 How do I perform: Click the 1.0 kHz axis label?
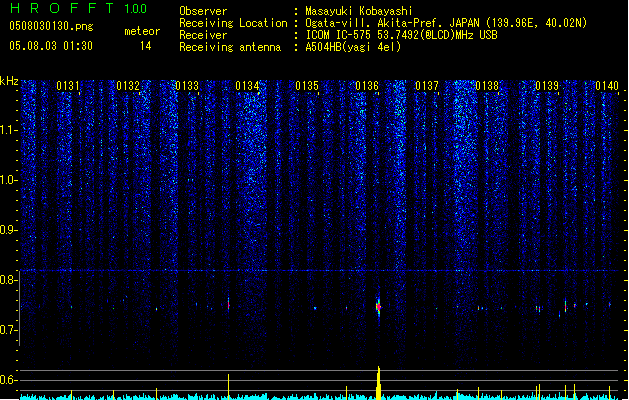coord(8,180)
